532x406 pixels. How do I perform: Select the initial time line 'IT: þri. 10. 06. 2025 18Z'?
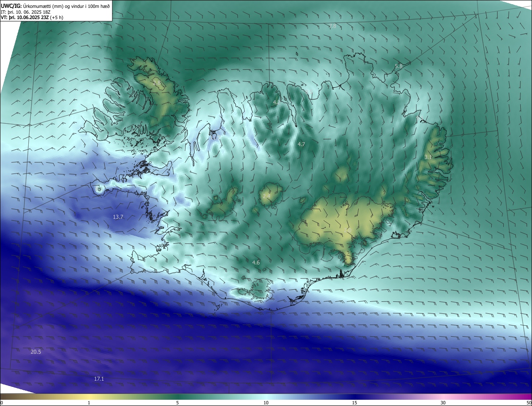tap(26, 12)
